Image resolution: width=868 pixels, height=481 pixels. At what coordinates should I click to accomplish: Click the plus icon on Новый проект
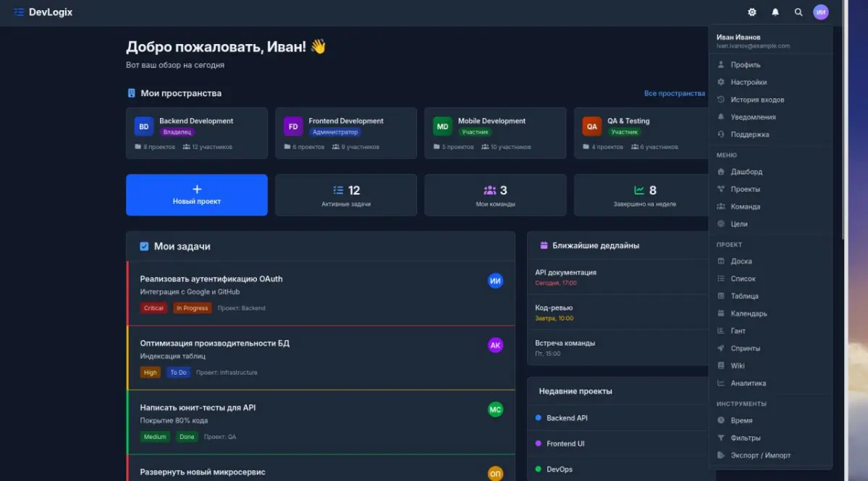(196, 189)
